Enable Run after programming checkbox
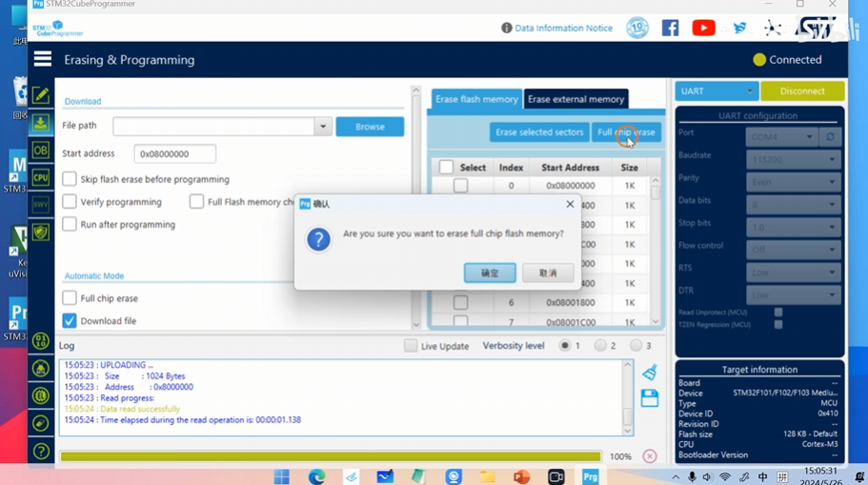The width and height of the screenshot is (868, 485). coord(70,224)
